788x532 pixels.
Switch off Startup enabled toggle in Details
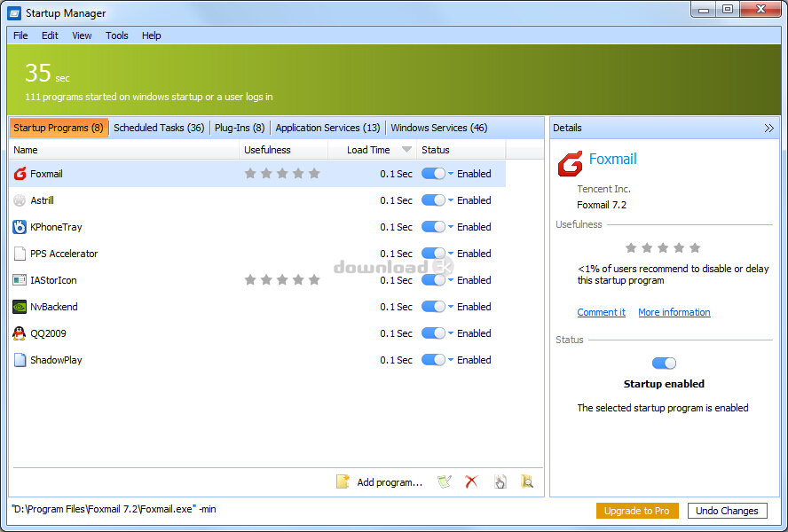(664, 363)
